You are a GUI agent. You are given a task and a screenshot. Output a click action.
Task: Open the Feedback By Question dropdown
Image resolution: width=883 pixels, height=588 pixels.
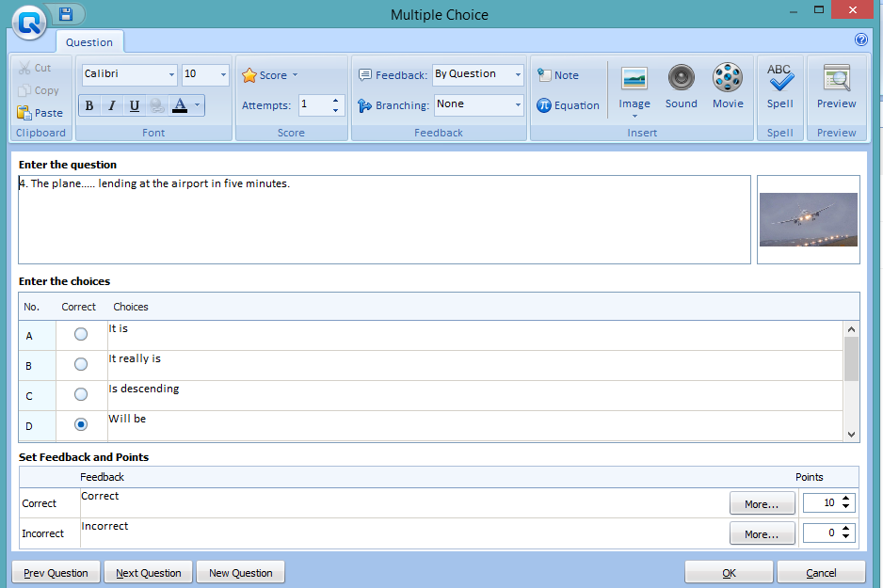point(518,74)
